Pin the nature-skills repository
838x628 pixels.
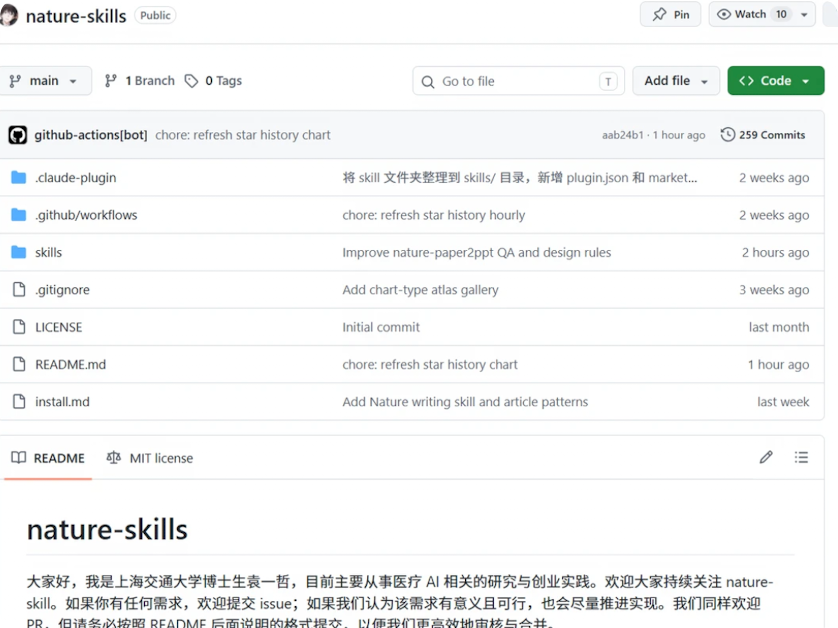(670, 14)
